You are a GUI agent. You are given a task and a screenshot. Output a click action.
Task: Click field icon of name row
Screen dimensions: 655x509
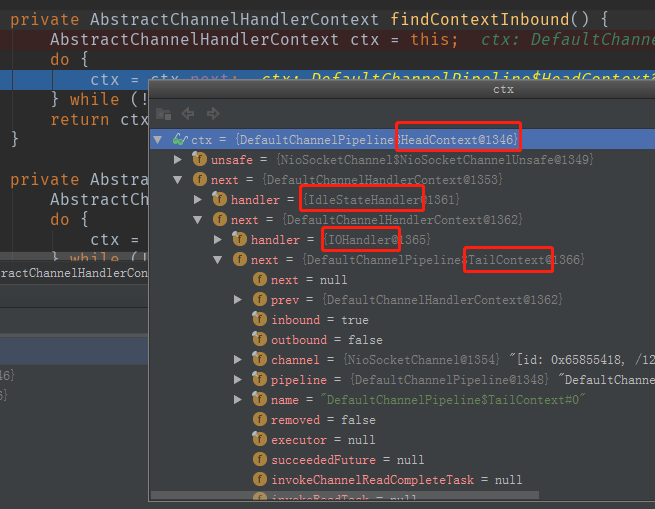[259, 400]
